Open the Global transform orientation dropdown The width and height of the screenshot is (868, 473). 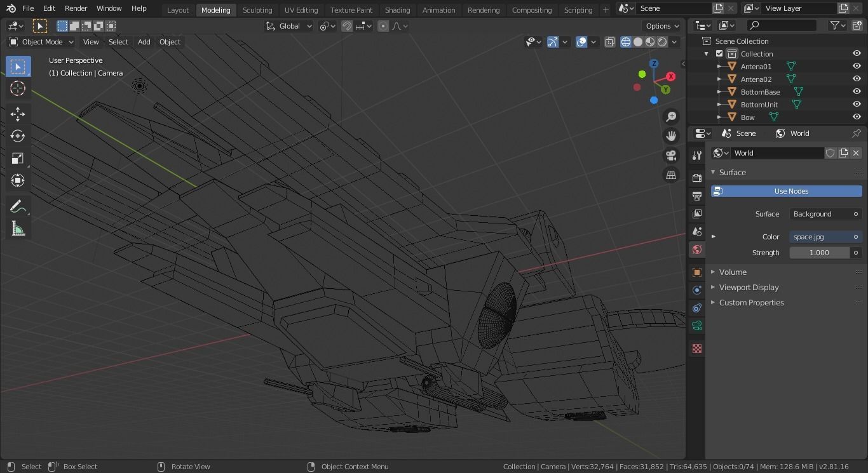coord(289,26)
